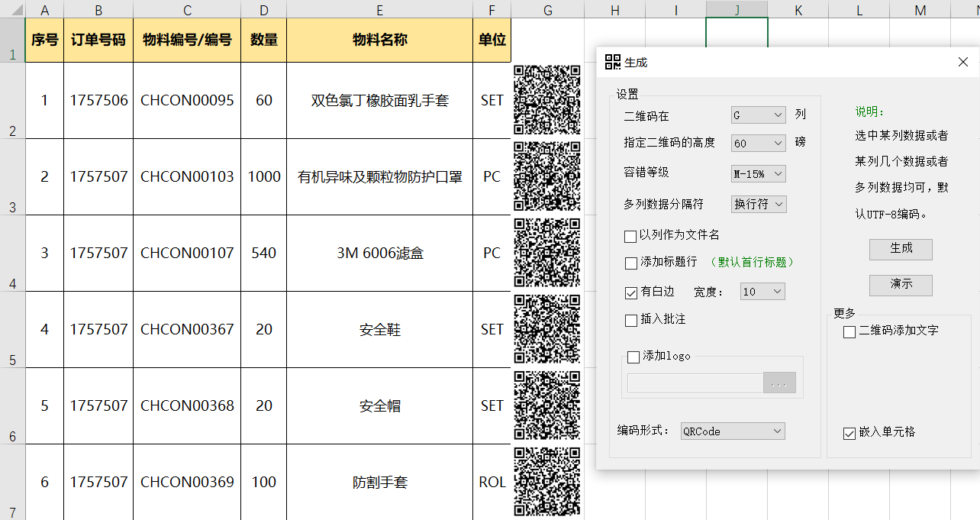Select the QR code image beside 防割手套
This screenshot has width=980, height=520.
click(547, 482)
